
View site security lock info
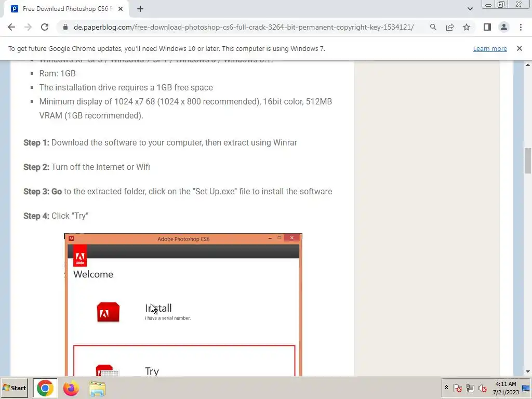tap(65, 27)
